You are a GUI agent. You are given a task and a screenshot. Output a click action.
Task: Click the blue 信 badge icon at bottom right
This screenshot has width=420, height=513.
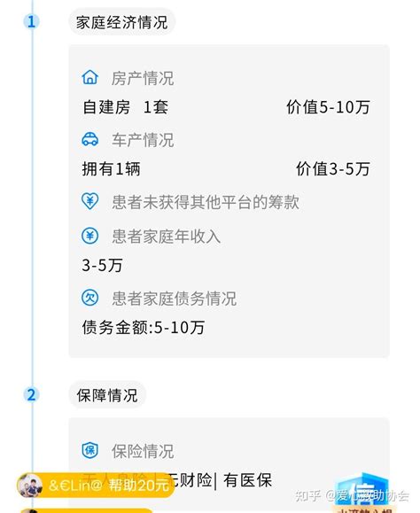coord(362,491)
